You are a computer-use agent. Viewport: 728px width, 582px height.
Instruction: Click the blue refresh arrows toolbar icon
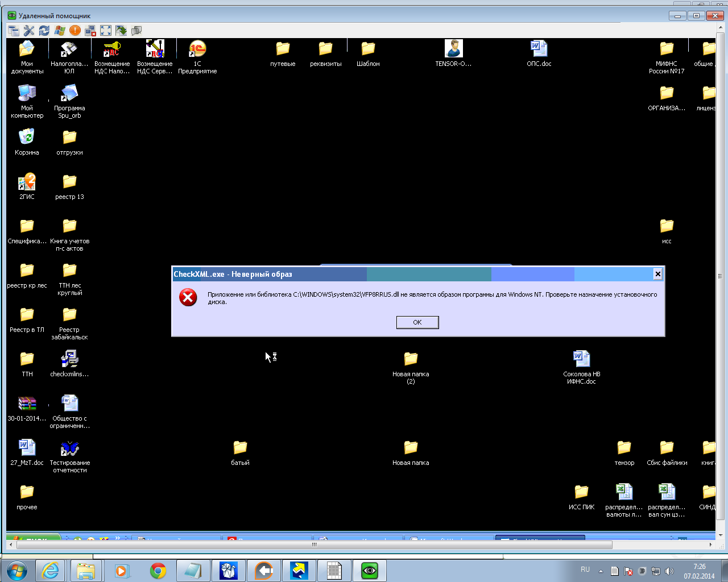click(44, 31)
